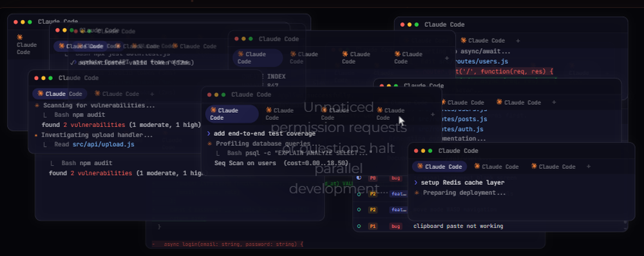Click the Redis cache window title bar text
644x256 pixels.
(459, 151)
